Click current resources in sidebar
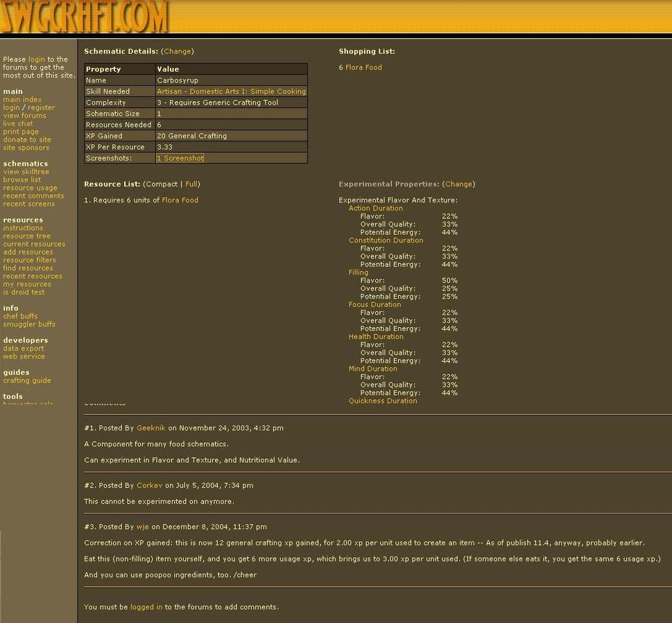 [34, 244]
